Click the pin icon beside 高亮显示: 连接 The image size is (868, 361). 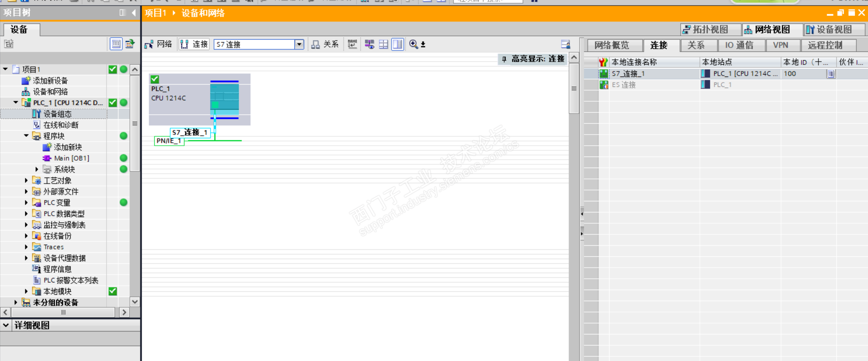(x=504, y=59)
